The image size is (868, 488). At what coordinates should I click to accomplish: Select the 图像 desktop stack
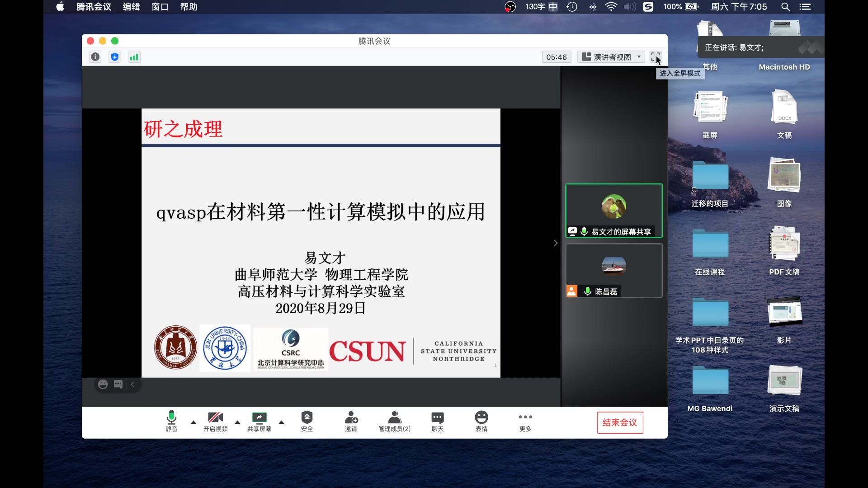point(784,183)
